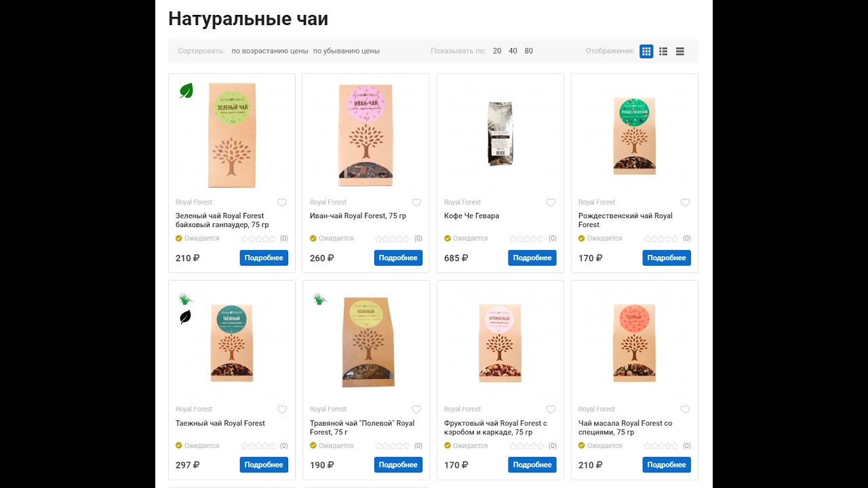Favorite Кофе Че Гевара with heart icon

[x=551, y=202]
